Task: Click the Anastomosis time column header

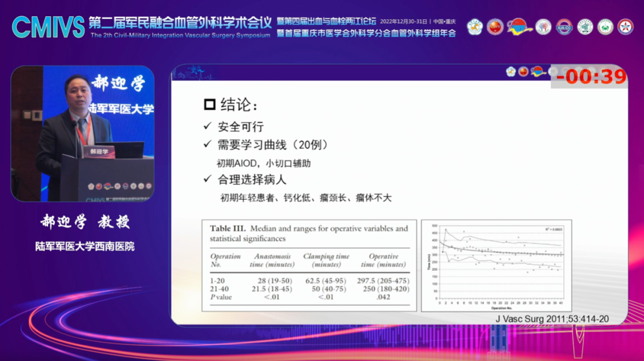Action: point(273,260)
